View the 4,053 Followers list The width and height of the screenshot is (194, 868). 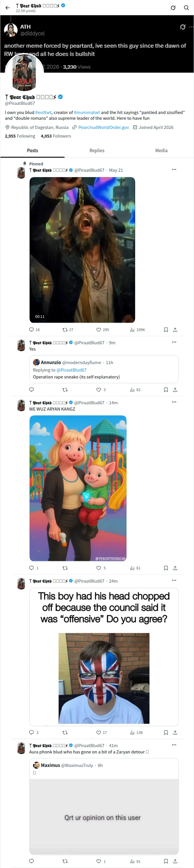(56, 136)
